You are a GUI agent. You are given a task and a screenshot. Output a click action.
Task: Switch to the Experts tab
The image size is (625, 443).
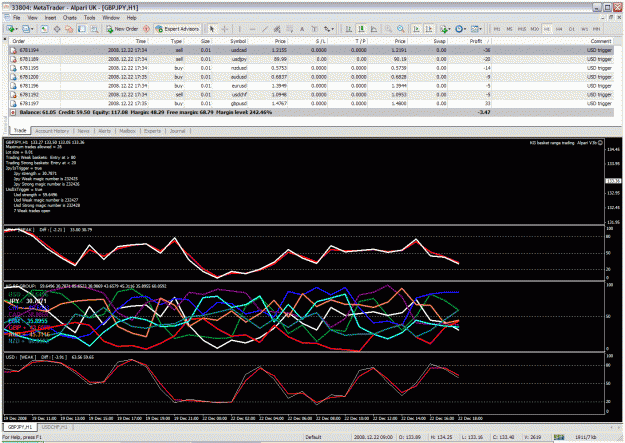[x=152, y=131]
